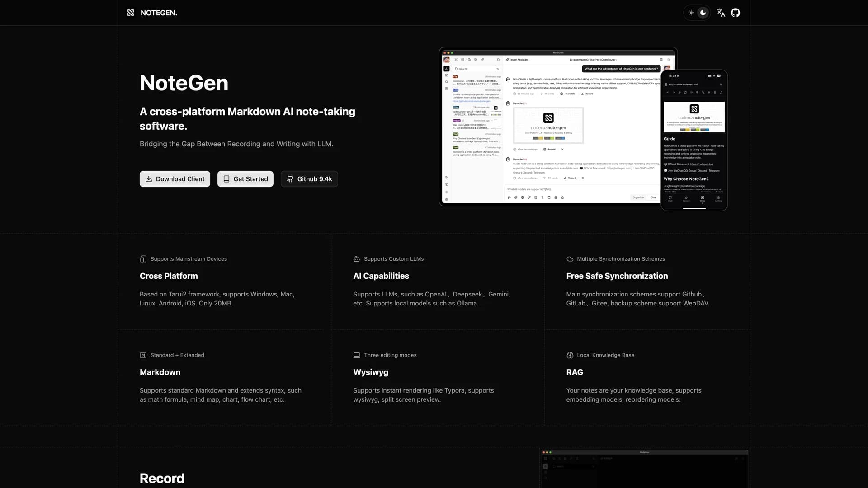868x488 pixels.
Task: Open the language translation selector
Action: click(x=721, y=13)
